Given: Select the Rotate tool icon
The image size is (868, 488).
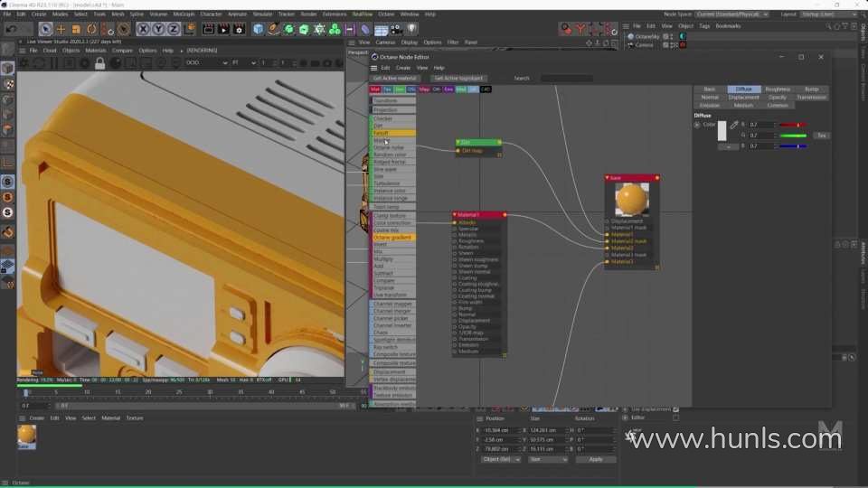Looking at the screenshot, I should point(92,29).
